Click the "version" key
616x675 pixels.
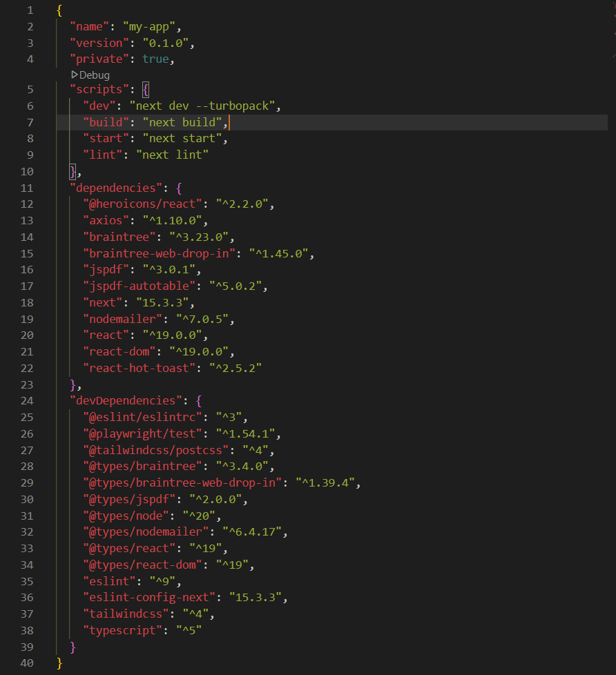click(x=99, y=43)
